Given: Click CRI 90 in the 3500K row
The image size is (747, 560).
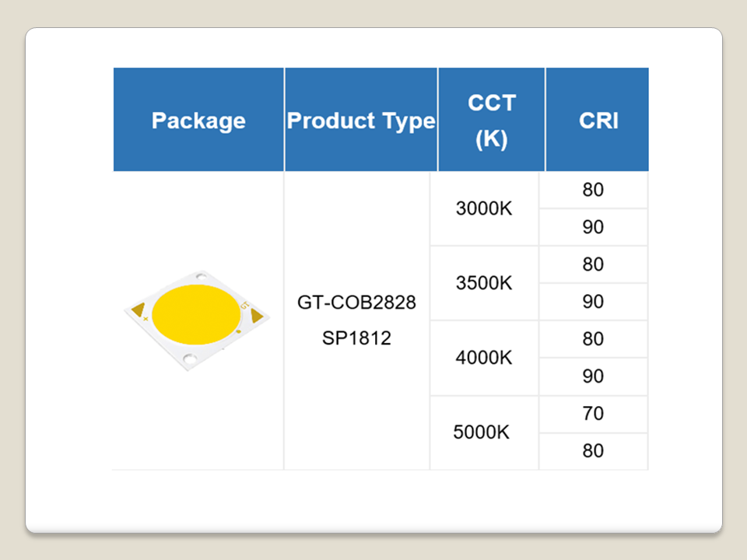Looking at the screenshot, I should (x=593, y=302).
